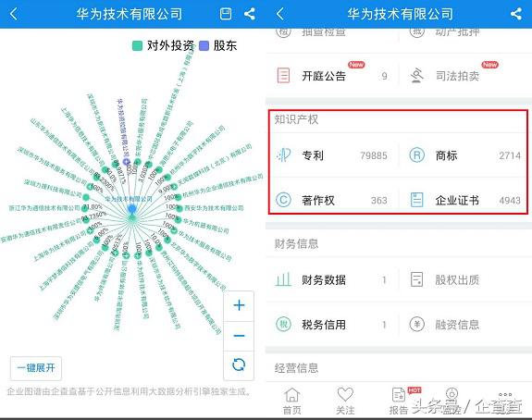Click the 融资信息 label
The height and width of the screenshot is (420, 532).
[x=457, y=325]
